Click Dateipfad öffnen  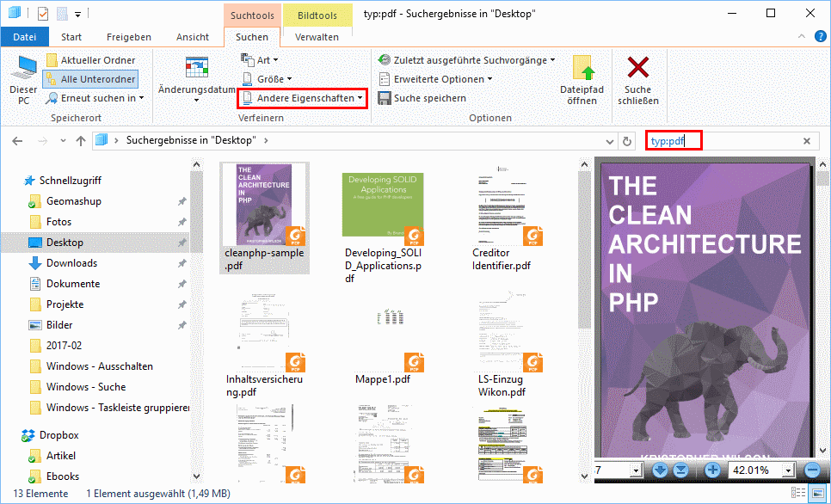coord(582,81)
